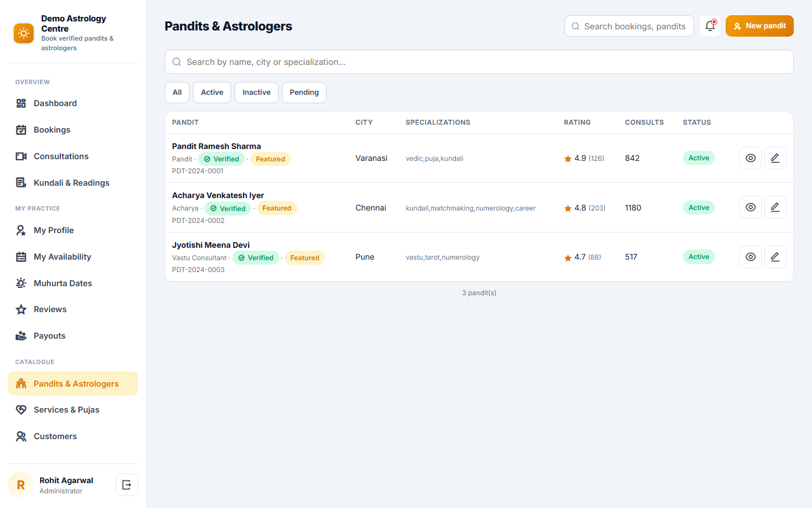The image size is (812, 508).
Task: Open Reviews section
Action: point(73,309)
